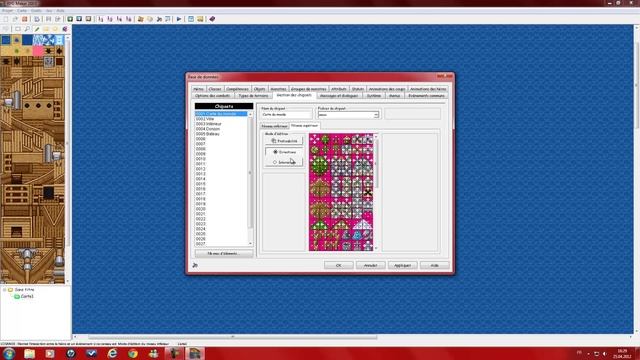Select 0002 Ville in the chipset list

221,119
